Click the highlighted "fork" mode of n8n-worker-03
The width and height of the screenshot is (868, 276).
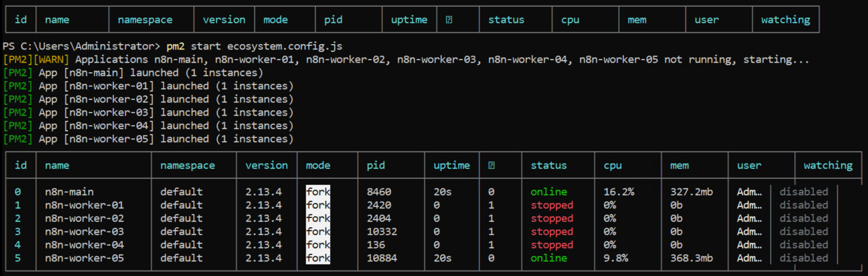318,232
